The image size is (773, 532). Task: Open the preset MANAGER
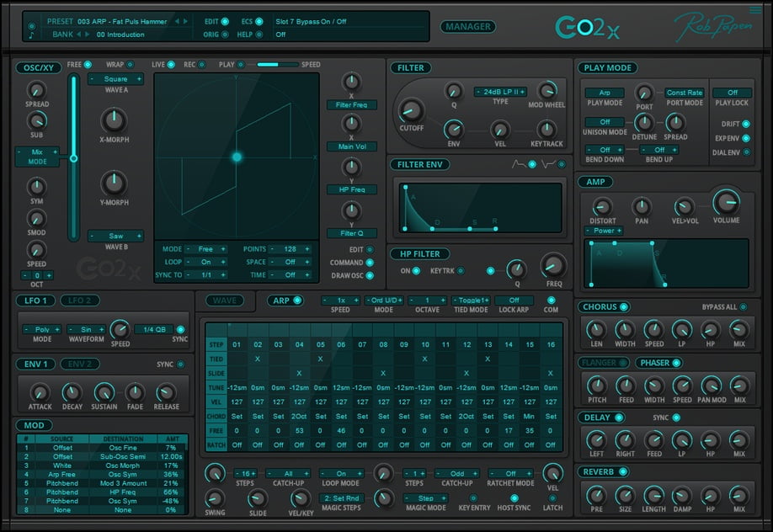468,26
